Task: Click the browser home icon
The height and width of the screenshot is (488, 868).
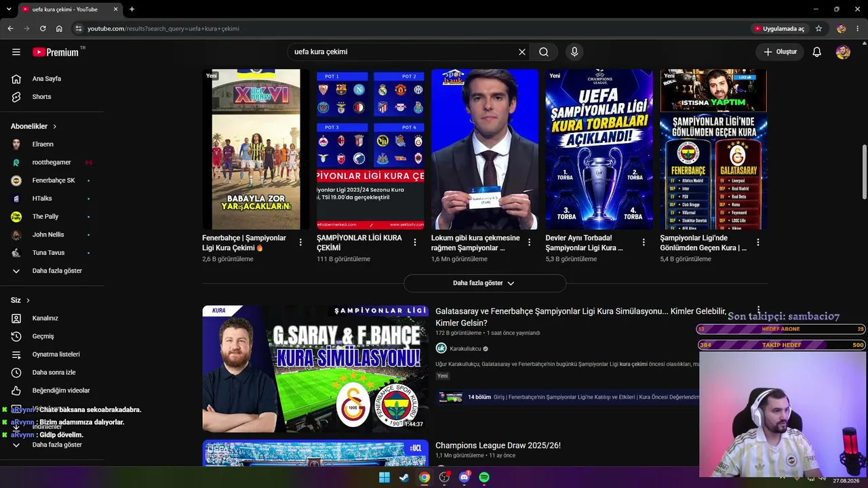Action: click(x=59, y=28)
